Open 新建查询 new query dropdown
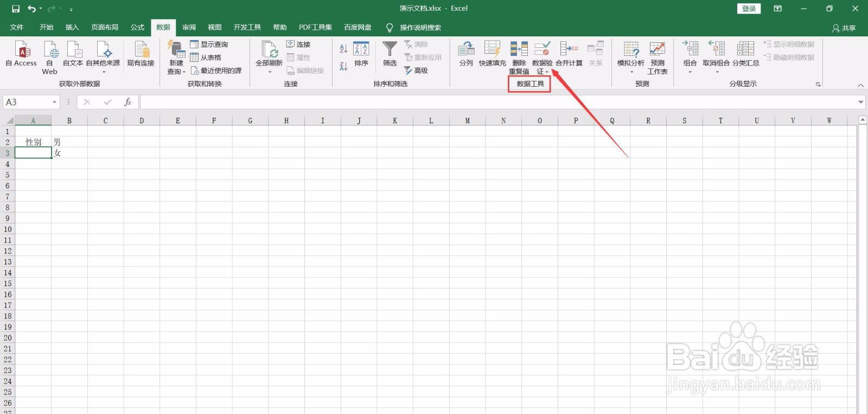This screenshot has height=414, width=868. [x=176, y=58]
